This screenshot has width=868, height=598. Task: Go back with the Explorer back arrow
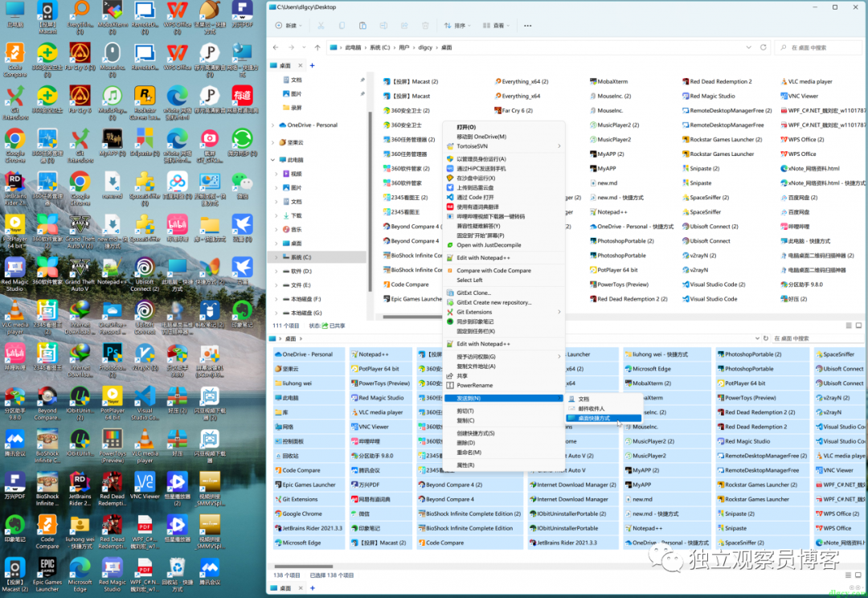[x=276, y=47]
